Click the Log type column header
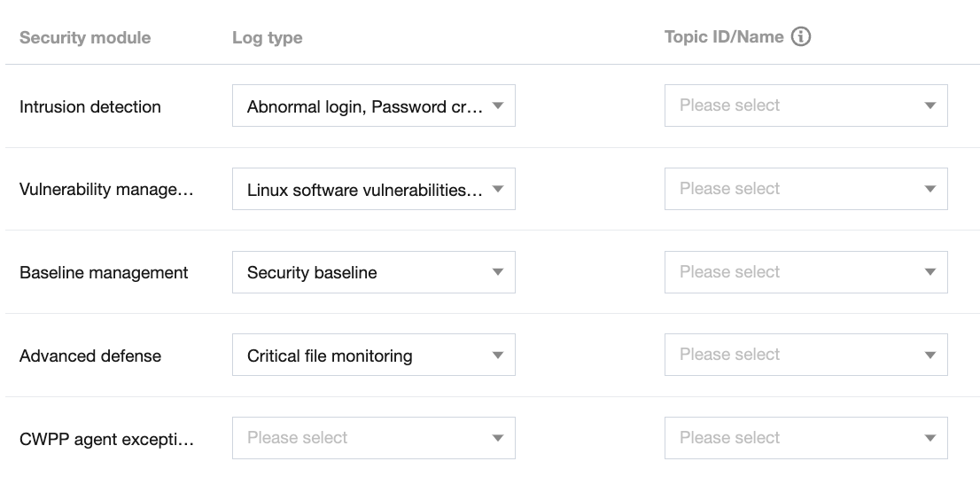Image resolution: width=980 pixels, height=477 pixels. [x=267, y=38]
